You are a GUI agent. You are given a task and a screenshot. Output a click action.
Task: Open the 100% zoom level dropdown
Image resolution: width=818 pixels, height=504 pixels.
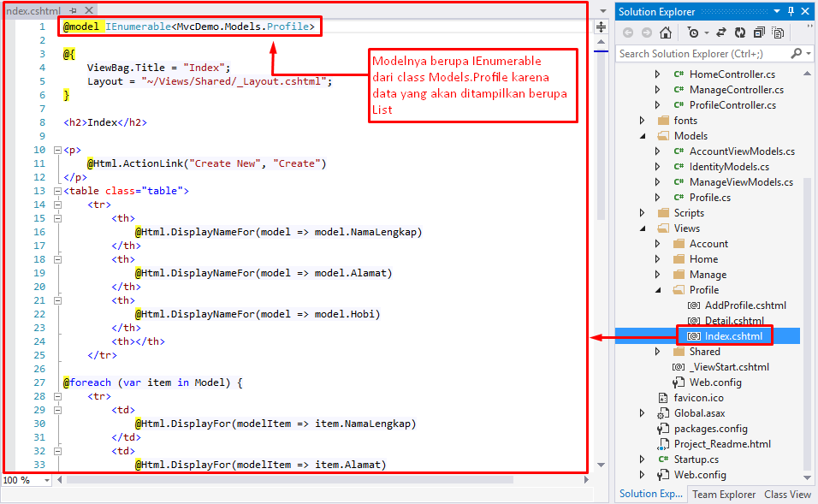26,480
